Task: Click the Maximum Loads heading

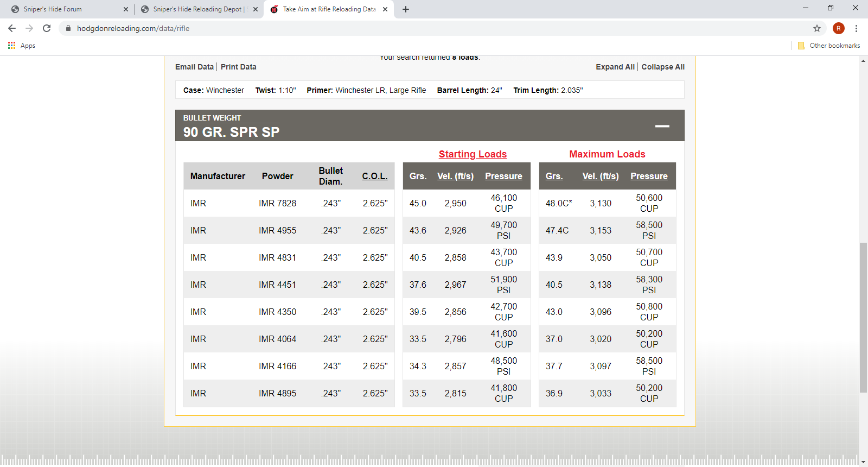Action: pos(607,154)
